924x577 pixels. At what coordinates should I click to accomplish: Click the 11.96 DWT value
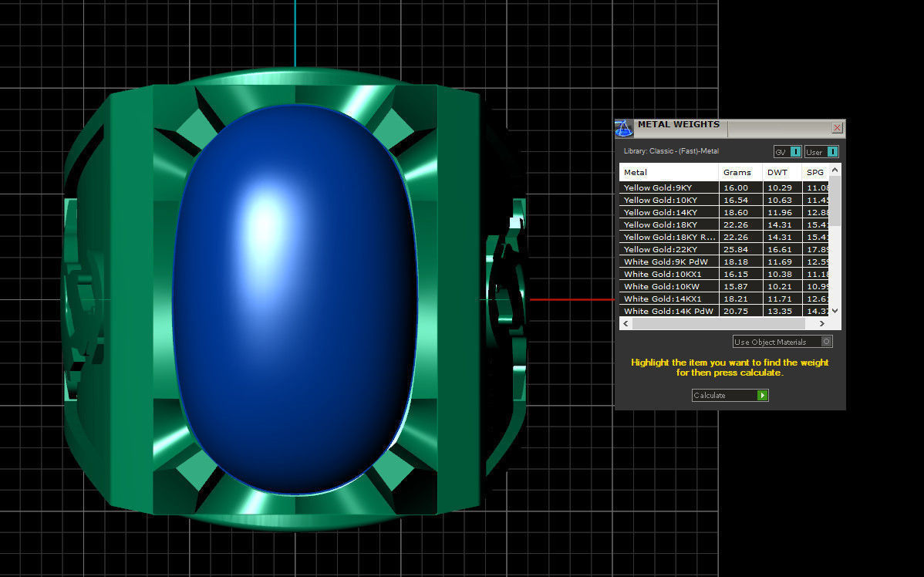coord(780,212)
